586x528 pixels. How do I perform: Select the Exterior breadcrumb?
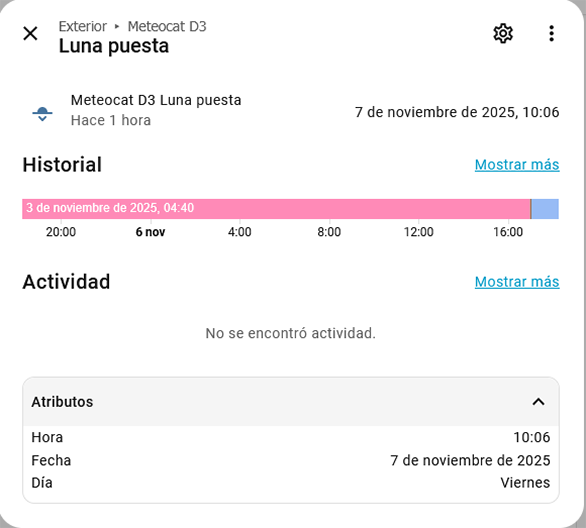click(x=83, y=27)
